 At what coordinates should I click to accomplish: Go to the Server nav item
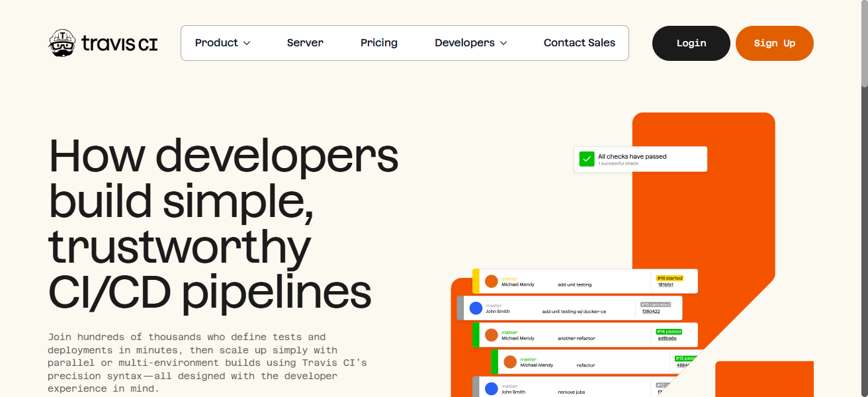coord(305,43)
